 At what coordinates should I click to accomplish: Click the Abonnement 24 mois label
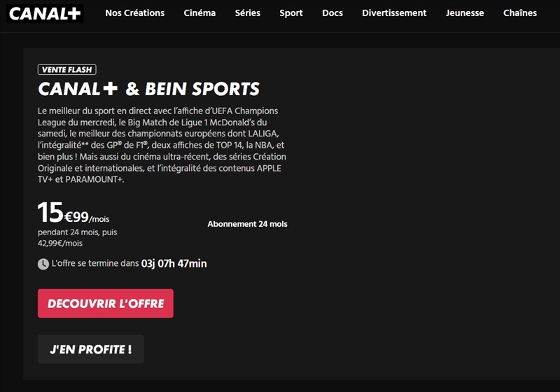coord(248,224)
